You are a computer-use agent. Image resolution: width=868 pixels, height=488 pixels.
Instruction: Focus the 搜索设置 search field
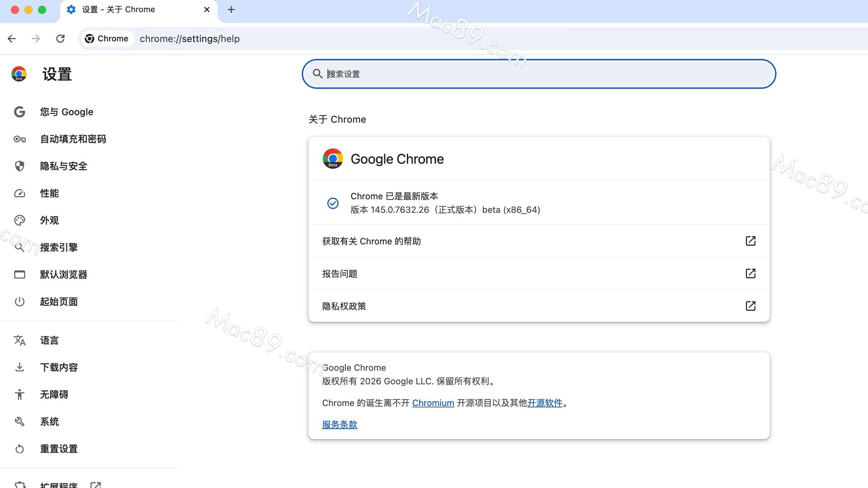click(538, 74)
